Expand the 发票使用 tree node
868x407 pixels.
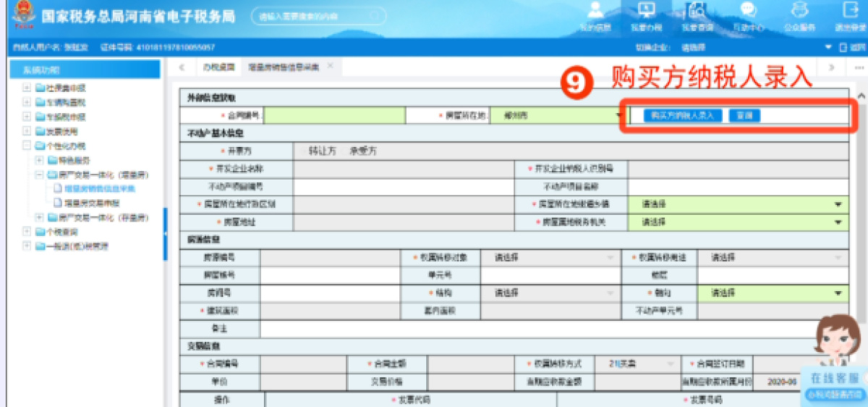[27, 131]
